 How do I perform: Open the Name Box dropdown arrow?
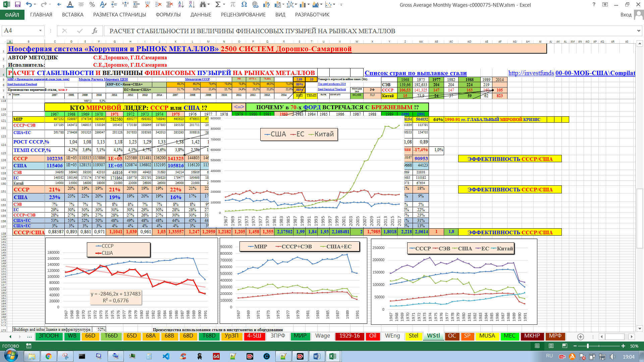point(40,31)
